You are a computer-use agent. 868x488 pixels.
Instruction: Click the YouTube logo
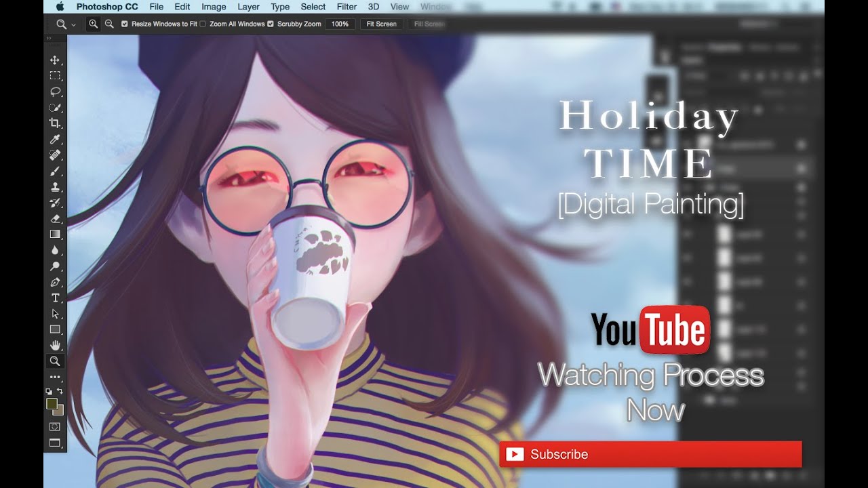[x=650, y=330]
